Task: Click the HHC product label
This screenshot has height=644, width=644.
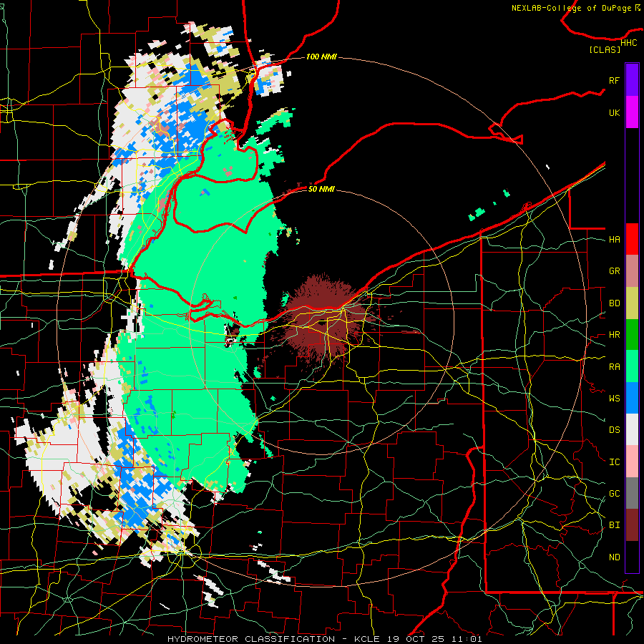Action: click(x=628, y=42)
